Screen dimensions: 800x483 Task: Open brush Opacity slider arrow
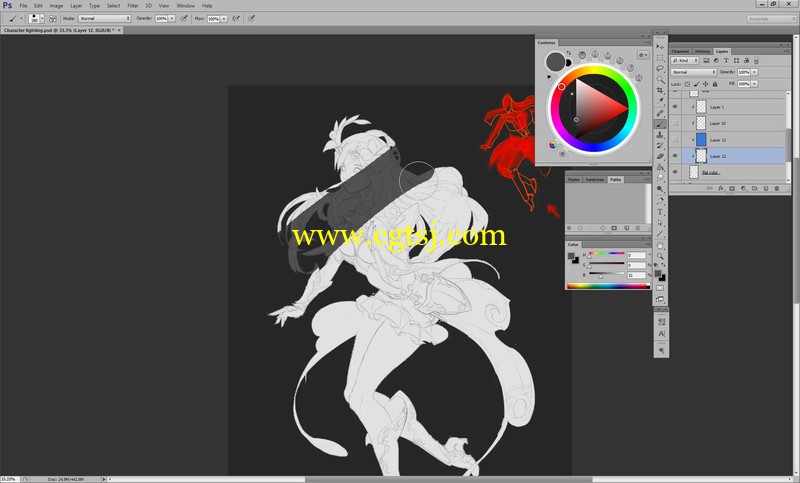(172, 18)
